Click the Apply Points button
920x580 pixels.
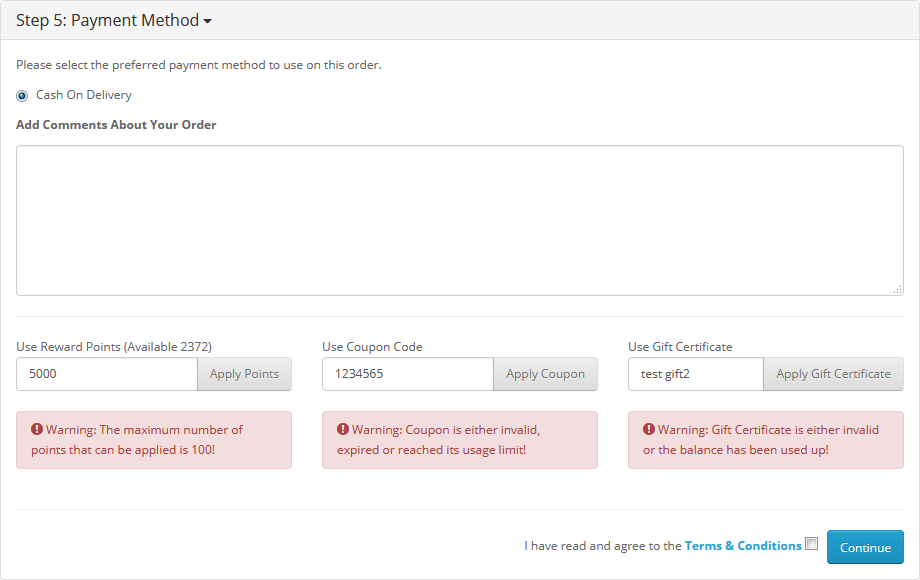point(244,374)
